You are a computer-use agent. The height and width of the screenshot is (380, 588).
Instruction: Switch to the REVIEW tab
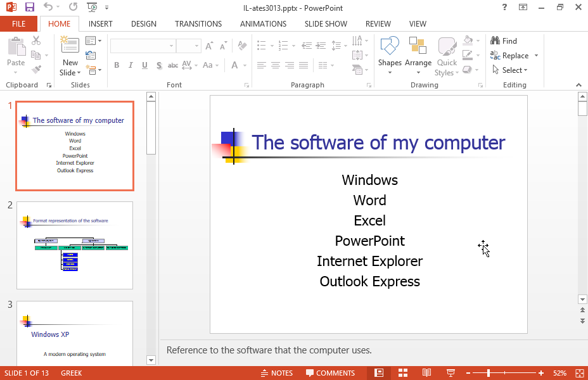378,24
